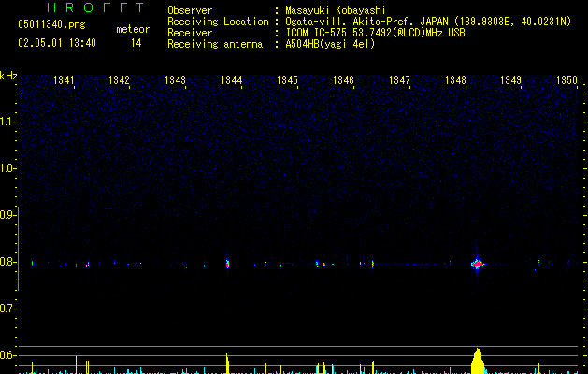Select the A504HB(yagi 4el) antenna text

(x=330, y=44)
